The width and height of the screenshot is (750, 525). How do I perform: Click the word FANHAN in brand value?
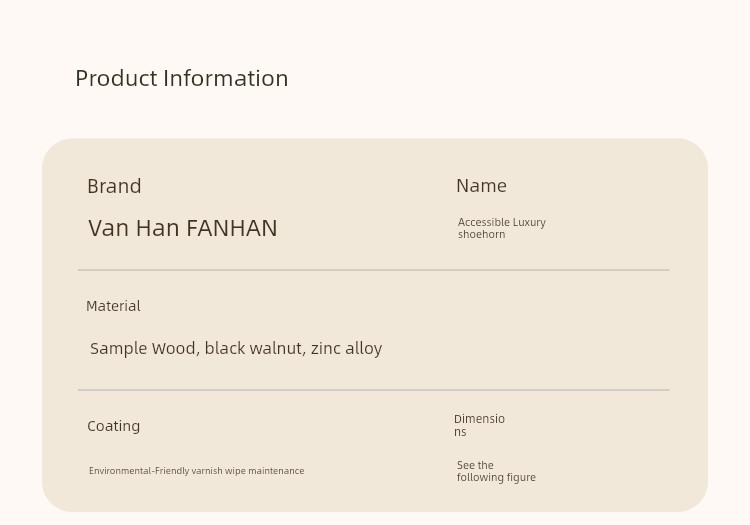coord(232,228)
